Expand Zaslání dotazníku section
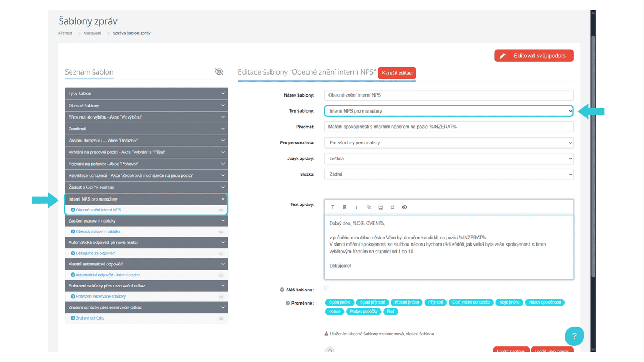 (147, 141)
